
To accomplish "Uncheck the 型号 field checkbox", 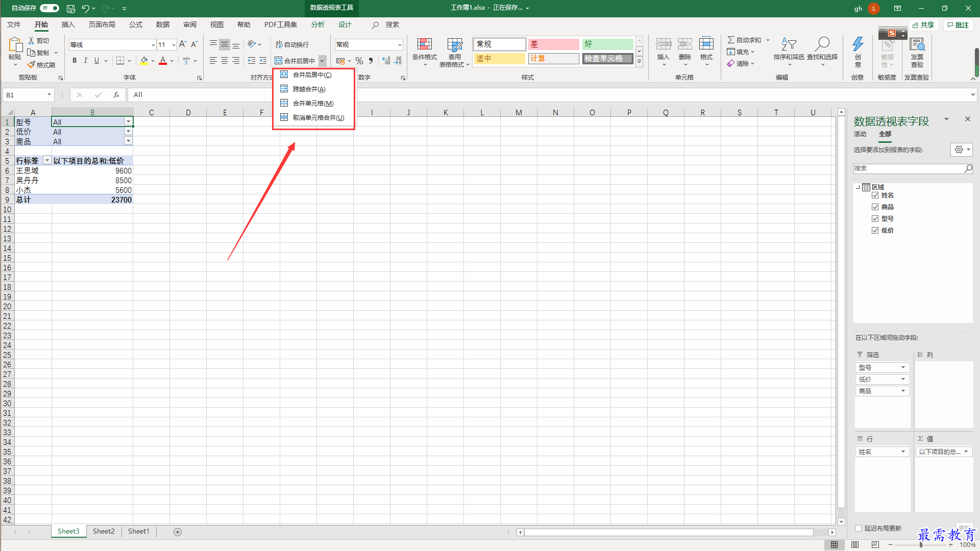I will point(875,219).
